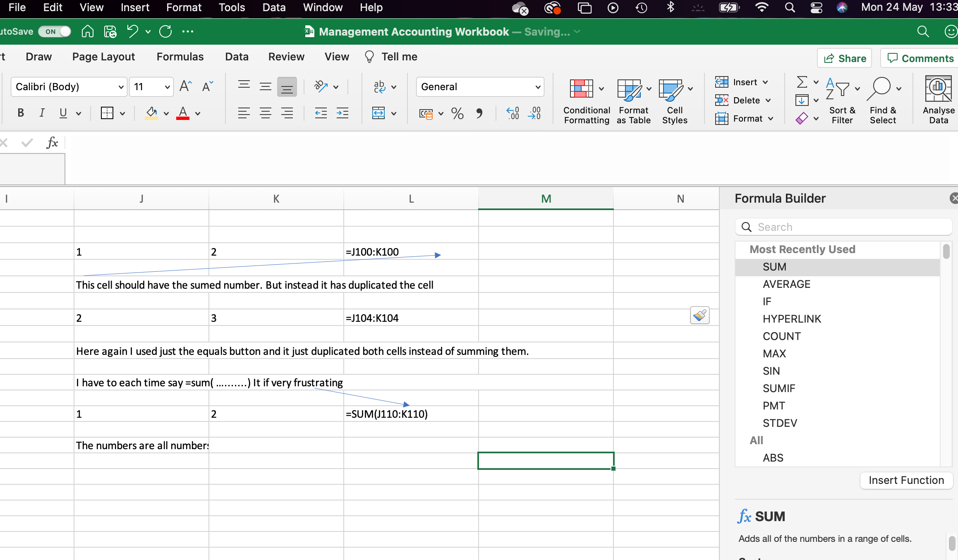Pick the red font color swatch
This screenshot has width=958, height=560.
[183, 119]
